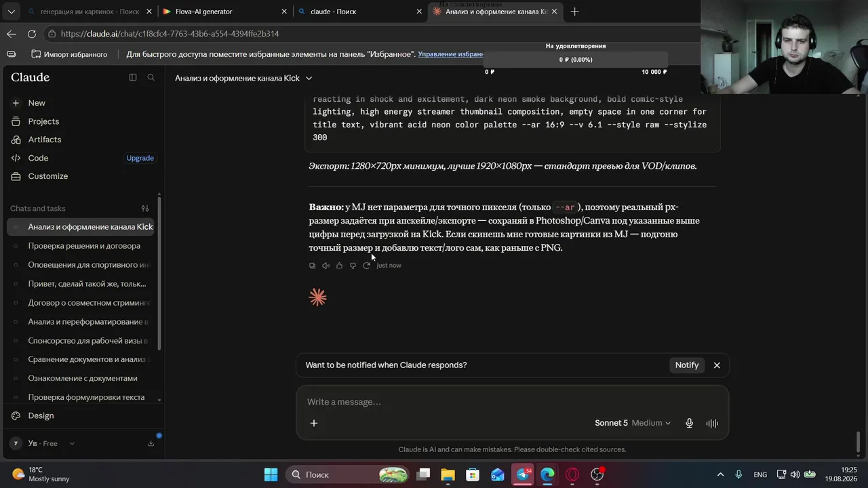Show hidden system tray icons
The height and width of the screenshot is (488, 868).
point(720,474)
